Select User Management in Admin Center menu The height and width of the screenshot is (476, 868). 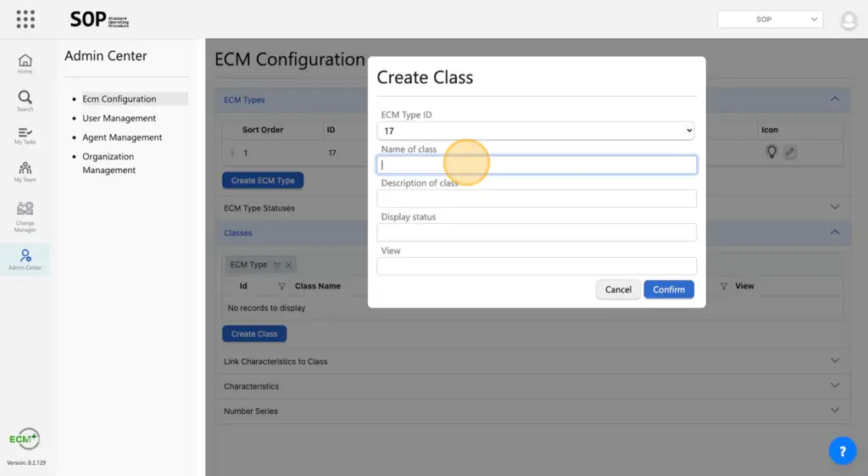(120, 119)
